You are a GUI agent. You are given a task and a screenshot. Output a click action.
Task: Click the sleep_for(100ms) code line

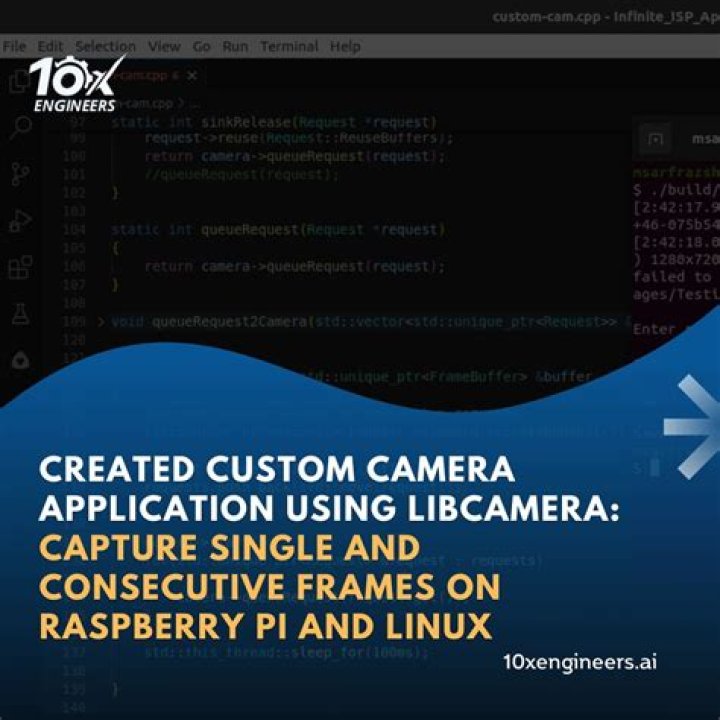(287, 652)
